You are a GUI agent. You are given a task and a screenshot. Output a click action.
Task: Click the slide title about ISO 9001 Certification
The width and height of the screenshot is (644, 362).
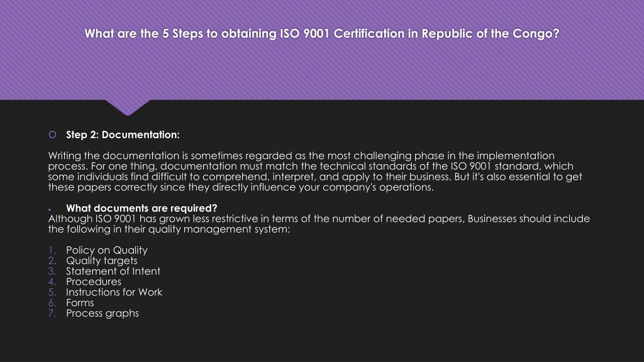321,34
